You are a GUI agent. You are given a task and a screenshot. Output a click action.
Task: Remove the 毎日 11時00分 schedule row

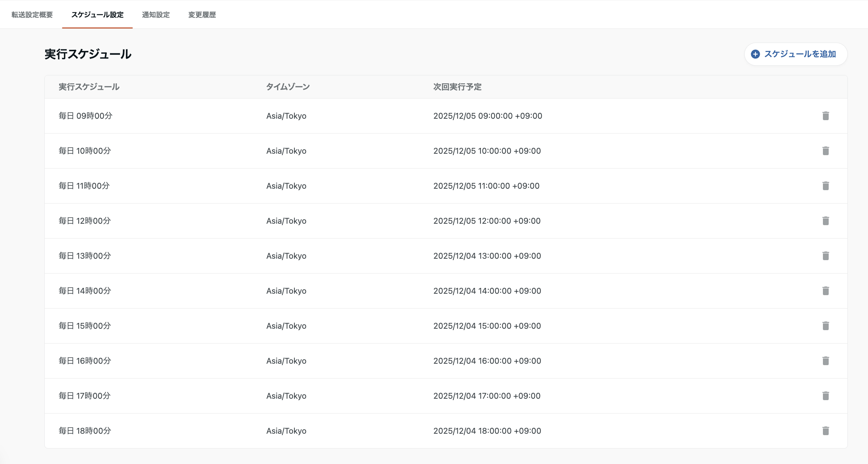coord(825,186)
